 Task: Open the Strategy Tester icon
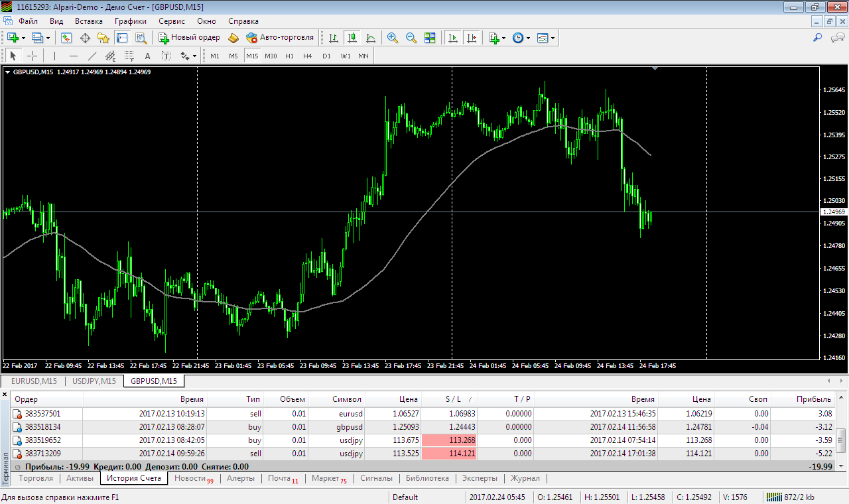coord(141,38)
